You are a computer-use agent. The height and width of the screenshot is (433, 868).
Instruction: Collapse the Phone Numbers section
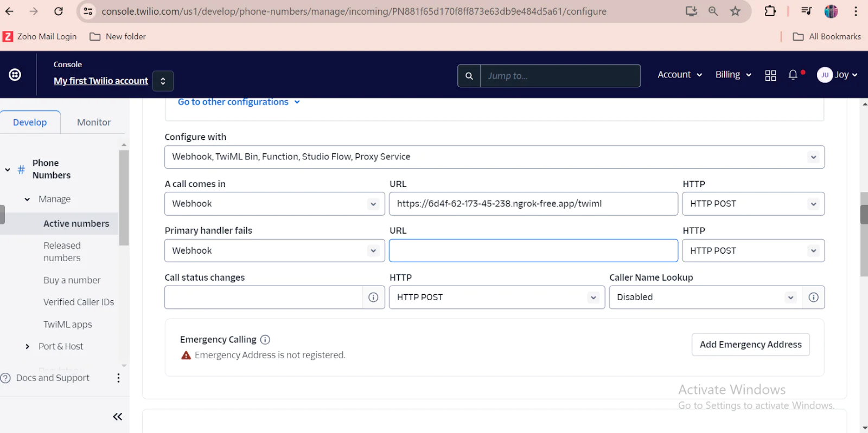pos(8,170)
